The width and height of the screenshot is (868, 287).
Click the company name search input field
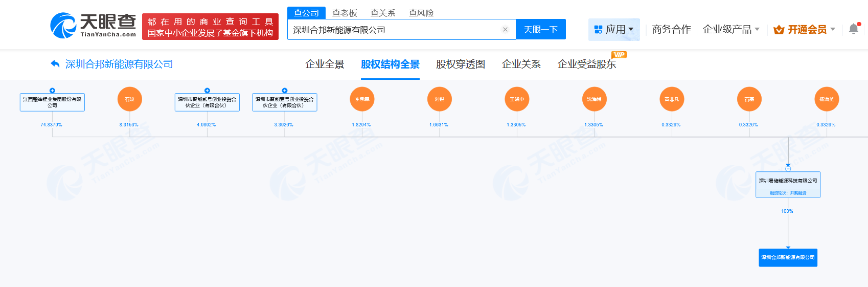click(x=394, y=30)
